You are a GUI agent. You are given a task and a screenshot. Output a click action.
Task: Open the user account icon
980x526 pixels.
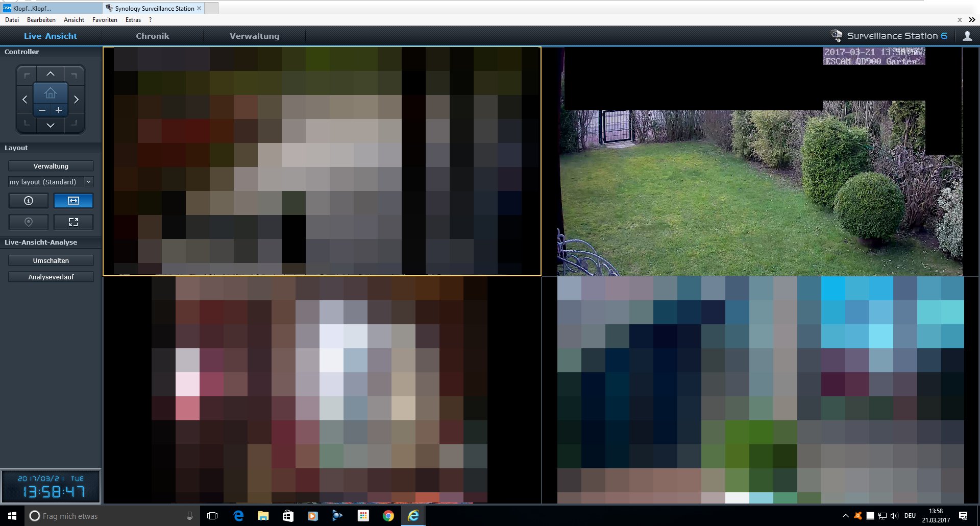pyautogui.click(x=967, y=36)
